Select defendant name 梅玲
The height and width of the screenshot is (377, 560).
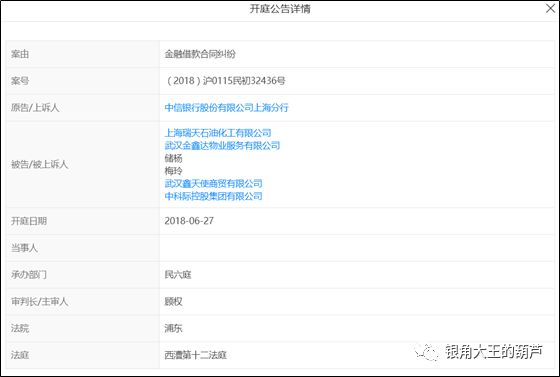(173, 171)
